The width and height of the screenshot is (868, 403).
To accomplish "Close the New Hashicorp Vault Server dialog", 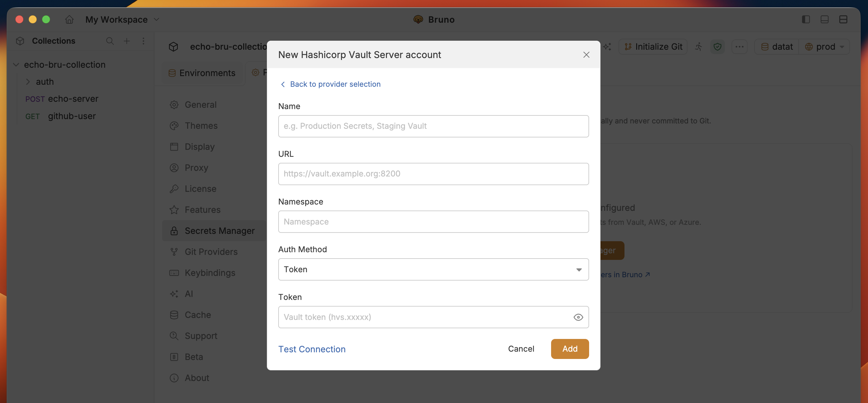I will [x=586, y=55].
